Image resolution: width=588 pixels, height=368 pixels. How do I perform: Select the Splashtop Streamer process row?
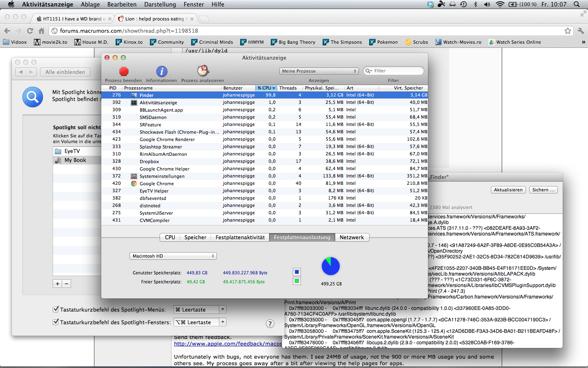(264, 147)
